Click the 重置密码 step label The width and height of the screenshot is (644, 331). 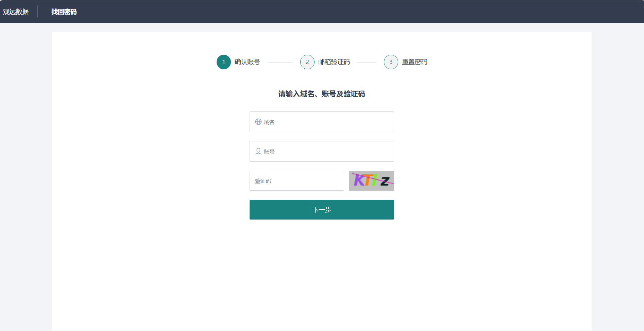(x=414, y=62)
